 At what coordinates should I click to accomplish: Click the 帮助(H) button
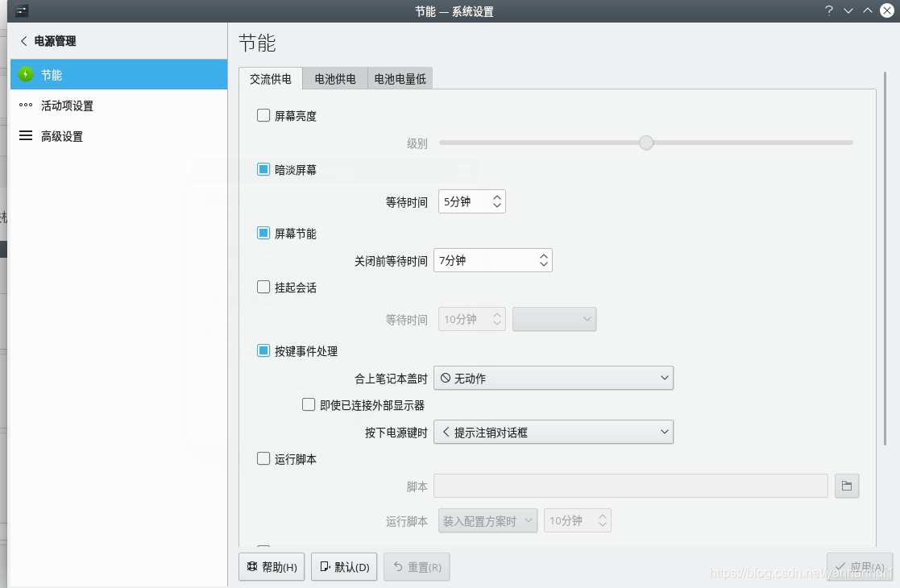[x=272, y=567]
